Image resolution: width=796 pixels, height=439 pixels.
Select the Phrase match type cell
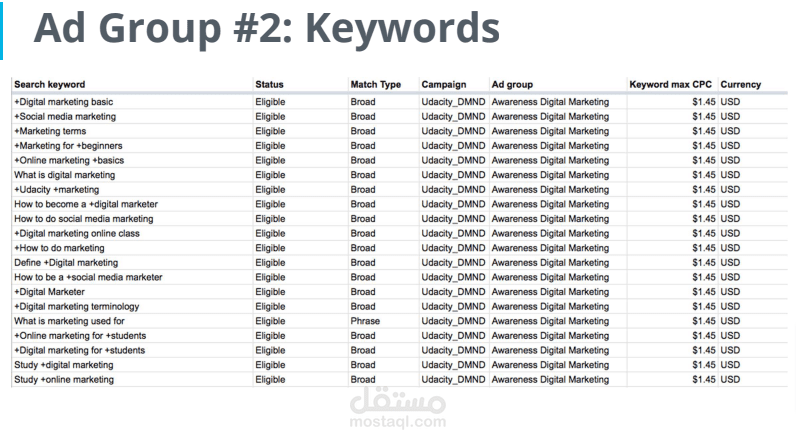tap(365, 321)
